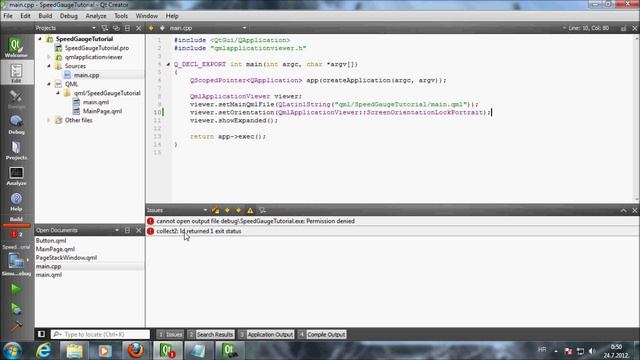Open Internet Explorer from the taskbar
640x360 pixels.
click(x=44, y=351)
